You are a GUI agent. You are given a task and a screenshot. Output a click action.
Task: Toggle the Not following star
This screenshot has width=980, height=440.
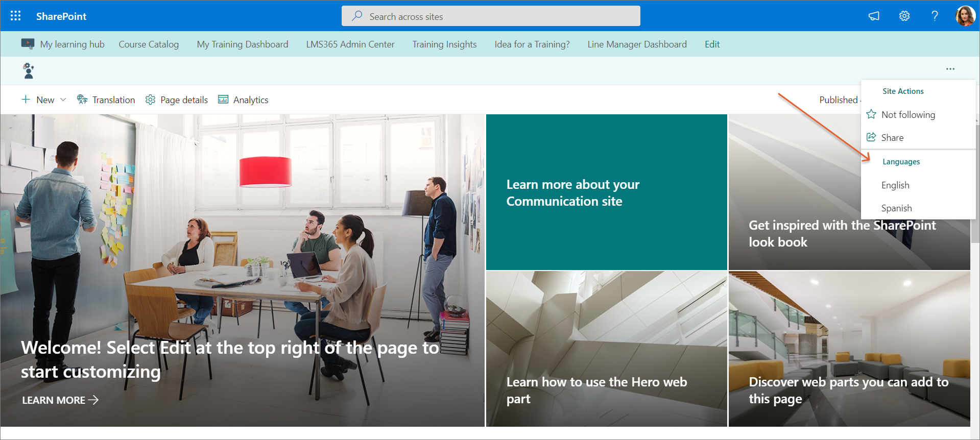[871, 114]
